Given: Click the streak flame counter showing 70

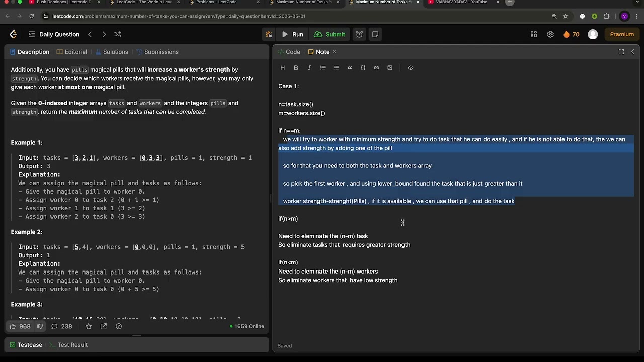Looking at the screenshot, I should point(572,34).
